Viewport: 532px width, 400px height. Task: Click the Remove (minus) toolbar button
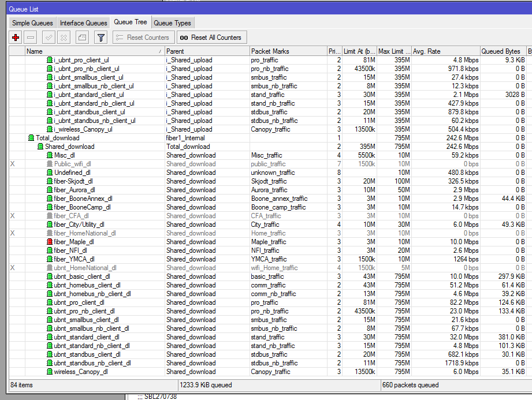pos(31,38)
